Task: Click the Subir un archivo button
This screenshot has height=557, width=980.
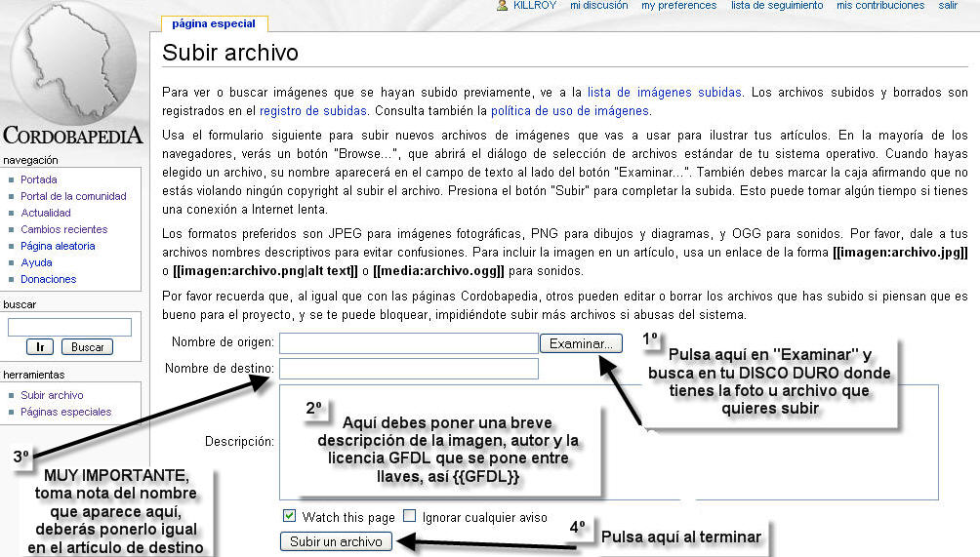Action: 336,542
